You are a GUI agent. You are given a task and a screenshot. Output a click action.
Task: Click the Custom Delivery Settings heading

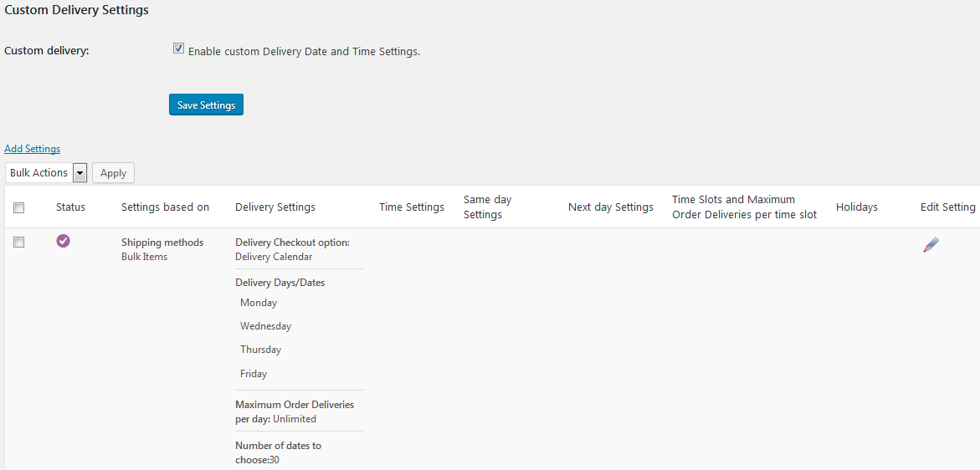point(77,11)
